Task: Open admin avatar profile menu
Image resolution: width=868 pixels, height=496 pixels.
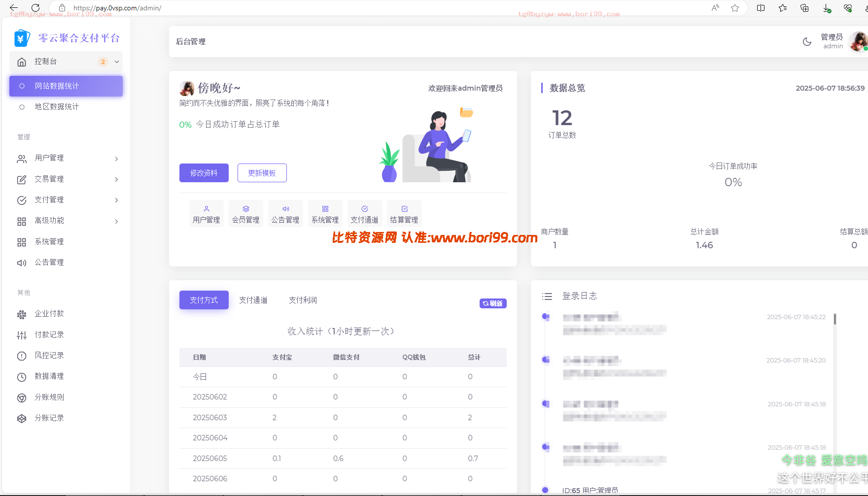Action: click(x=859, y=41)
